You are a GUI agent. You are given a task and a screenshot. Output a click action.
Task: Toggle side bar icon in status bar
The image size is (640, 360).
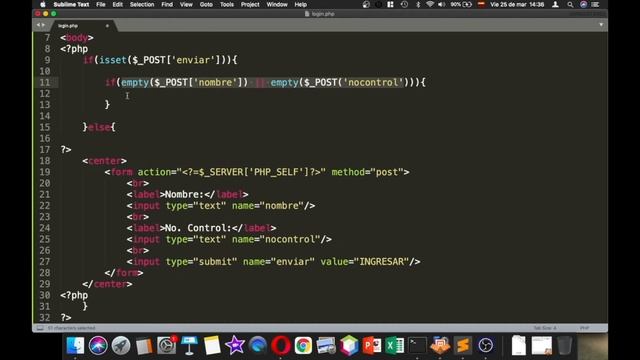40,328
